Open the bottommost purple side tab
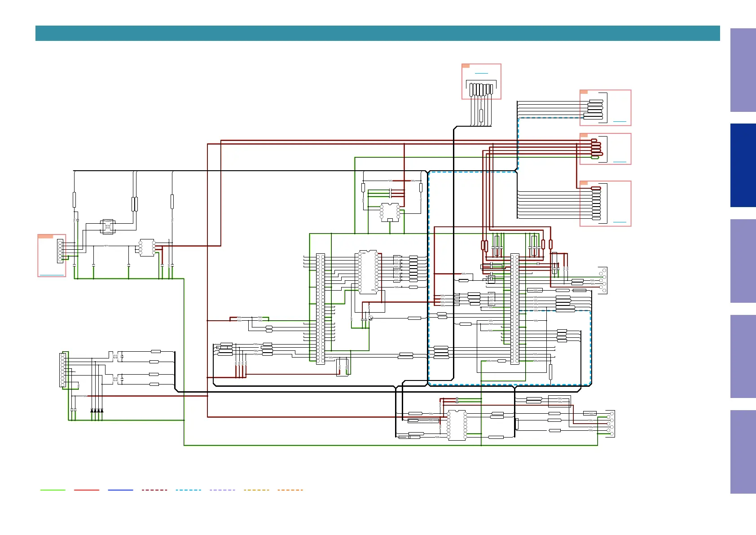The width and height of the screenshot is (756, 535). pos(743,452)
